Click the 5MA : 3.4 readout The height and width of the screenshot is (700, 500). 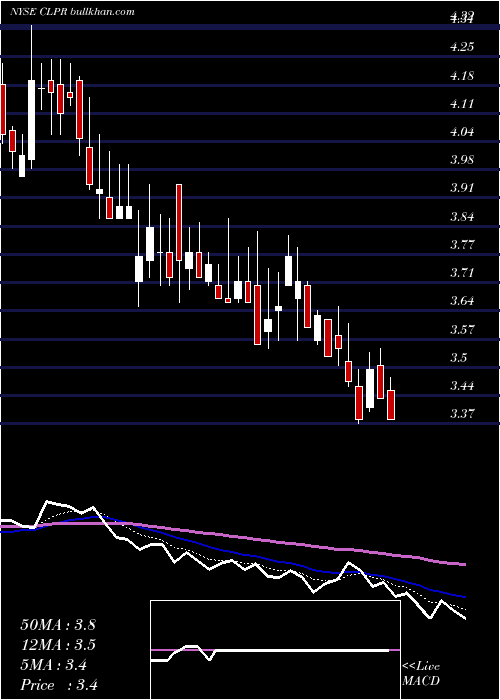(x=54, y=665)
